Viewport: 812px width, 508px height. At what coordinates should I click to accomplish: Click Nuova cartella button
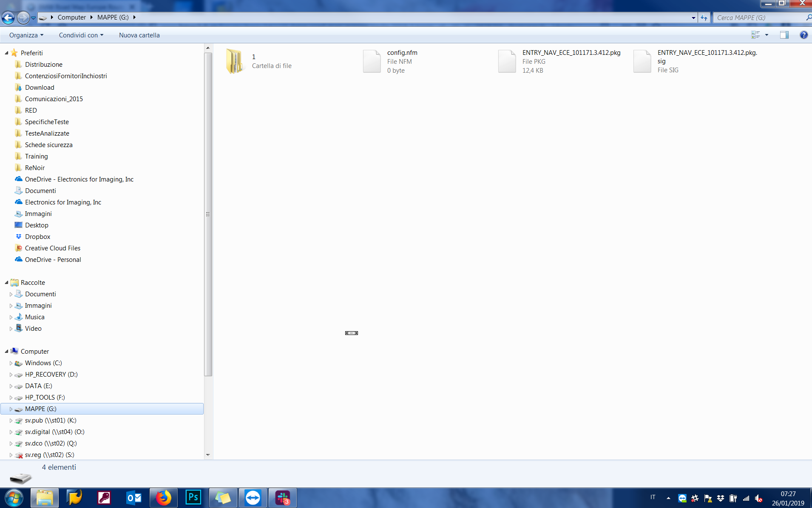139,35
